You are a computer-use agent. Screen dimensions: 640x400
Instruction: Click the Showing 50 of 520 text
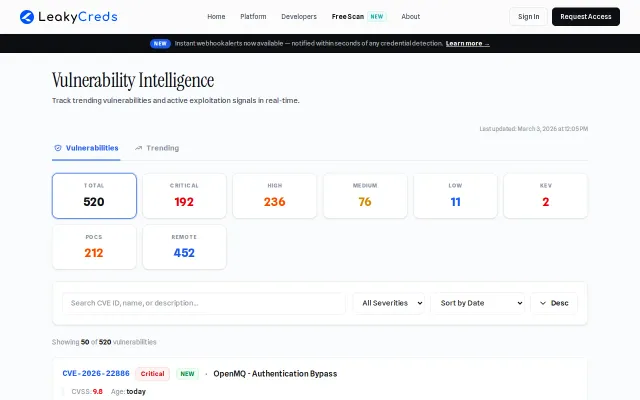click(104, 342)
